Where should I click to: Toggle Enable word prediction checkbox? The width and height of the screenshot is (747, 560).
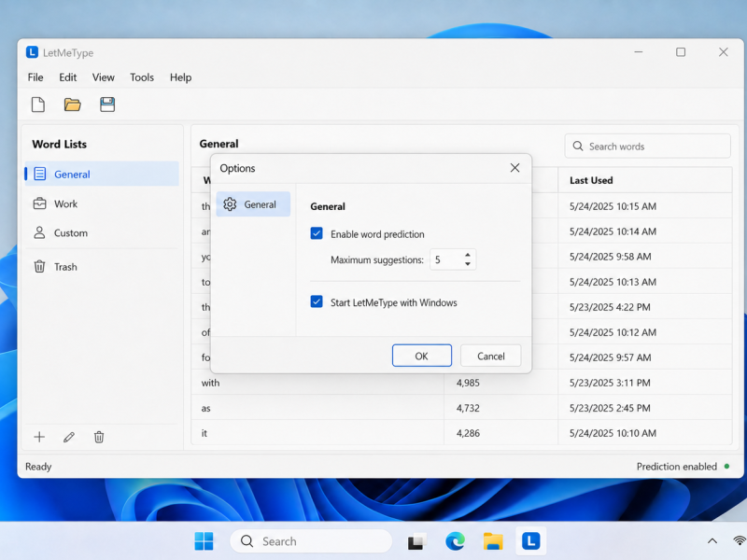[317, 233]
